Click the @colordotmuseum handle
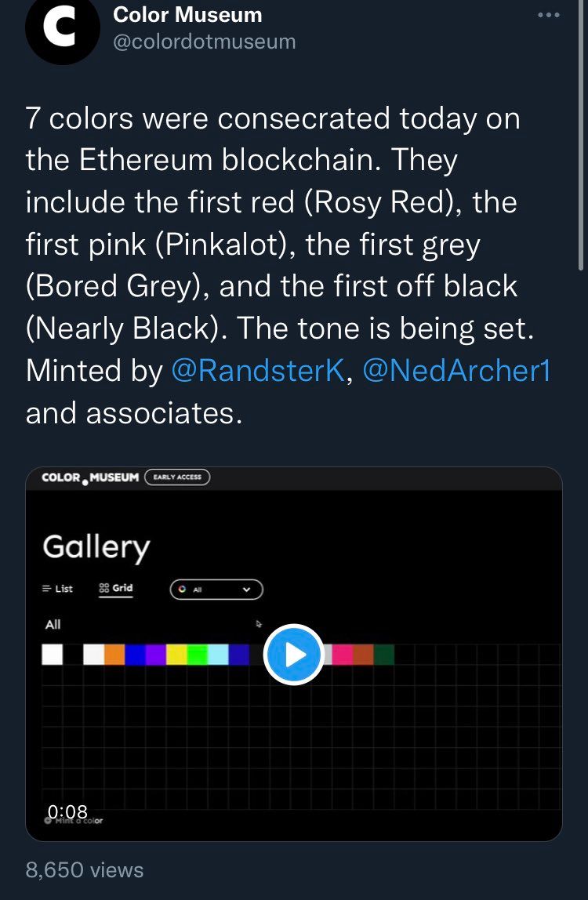 (205, 42)
